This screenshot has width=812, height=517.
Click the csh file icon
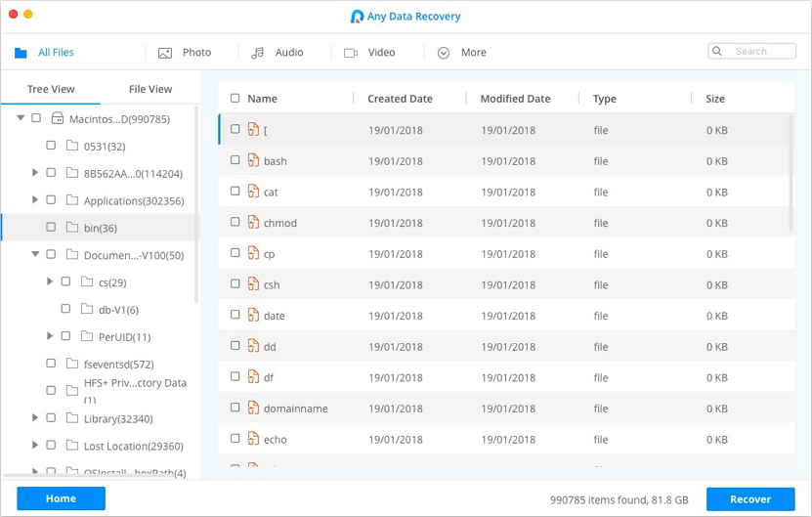coord(253,283)
